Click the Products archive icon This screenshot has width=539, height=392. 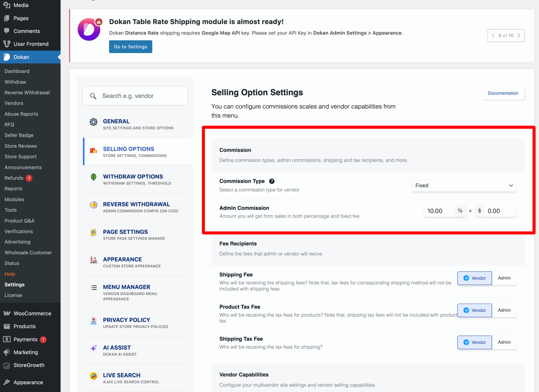7,326
